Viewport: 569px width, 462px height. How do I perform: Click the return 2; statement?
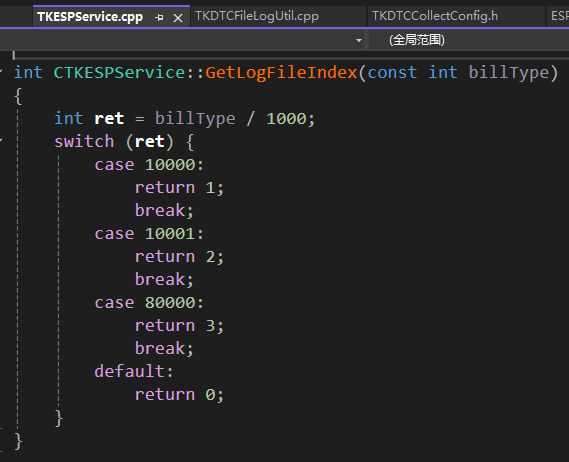point(179,257)
